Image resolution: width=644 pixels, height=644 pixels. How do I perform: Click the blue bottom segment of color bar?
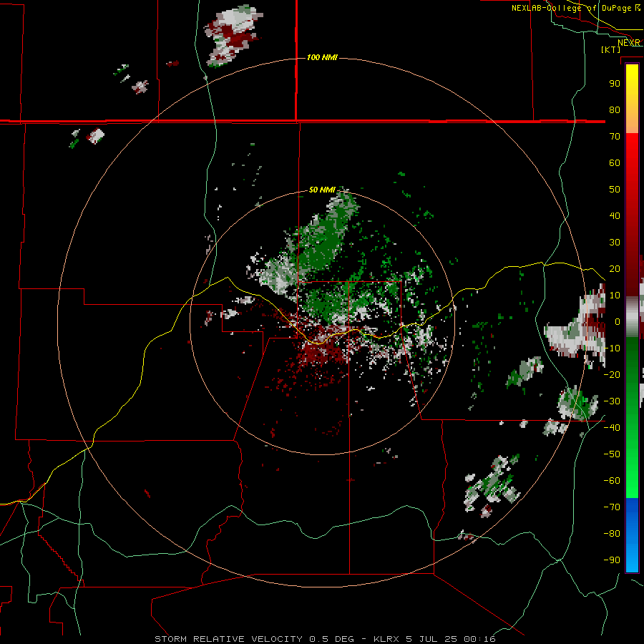tap(632, 535)
